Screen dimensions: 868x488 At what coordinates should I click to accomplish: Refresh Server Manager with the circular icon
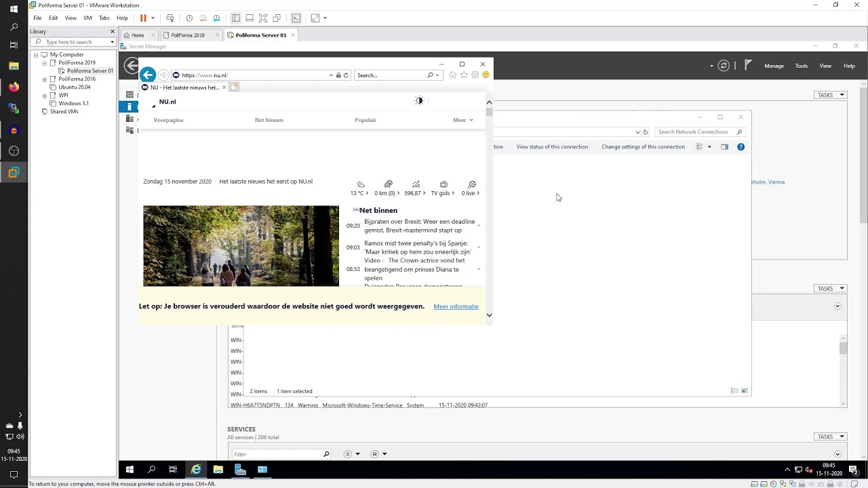[724, 66]
